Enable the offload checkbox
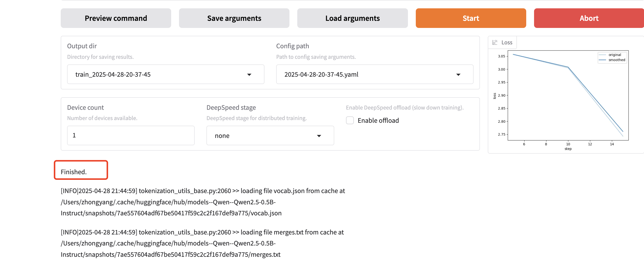Viewport: 644px width, 270px height. 350,120
